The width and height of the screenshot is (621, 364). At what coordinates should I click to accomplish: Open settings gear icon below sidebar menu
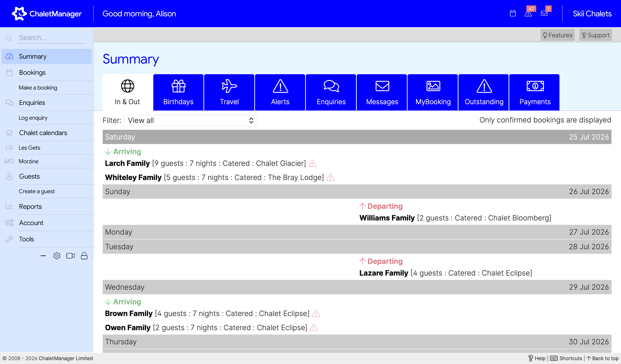click(x=57, y=256)
